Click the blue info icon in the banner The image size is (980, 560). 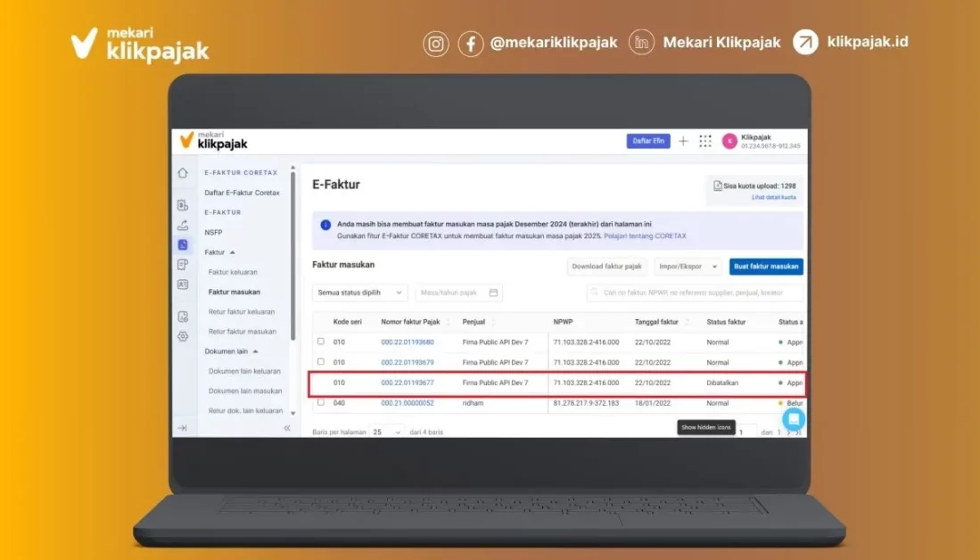coord(325,225)
